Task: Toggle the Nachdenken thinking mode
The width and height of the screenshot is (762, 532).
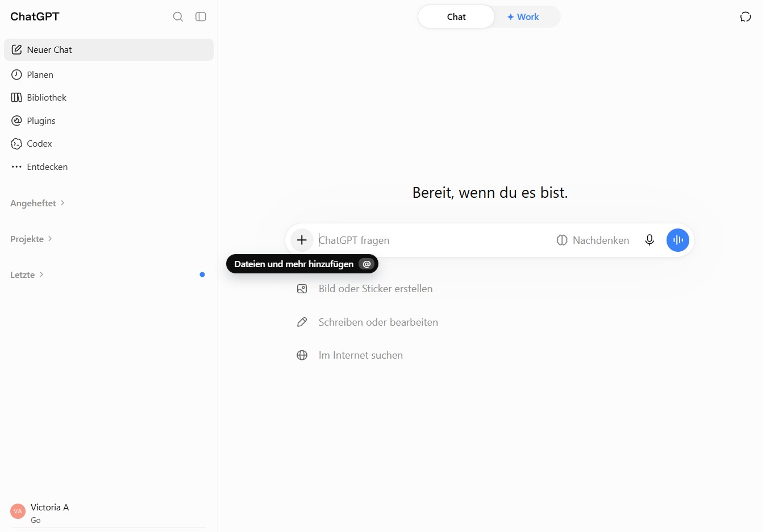Action: pos(593,240)
